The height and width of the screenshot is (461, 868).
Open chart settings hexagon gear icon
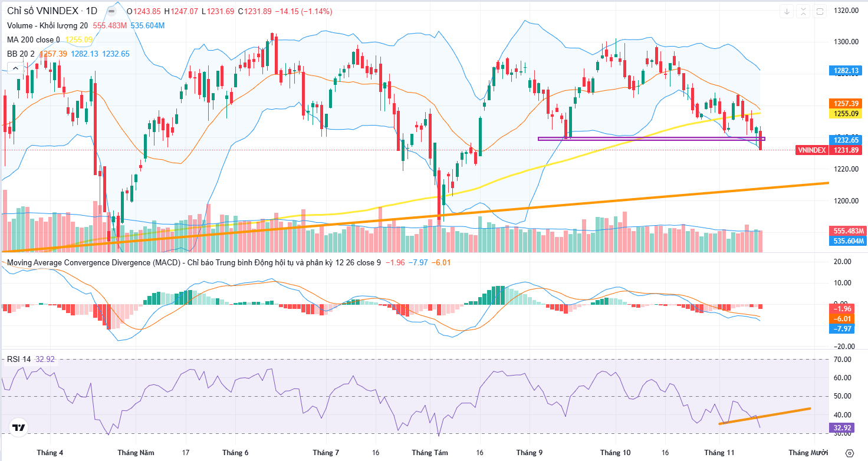pos(849,453)
